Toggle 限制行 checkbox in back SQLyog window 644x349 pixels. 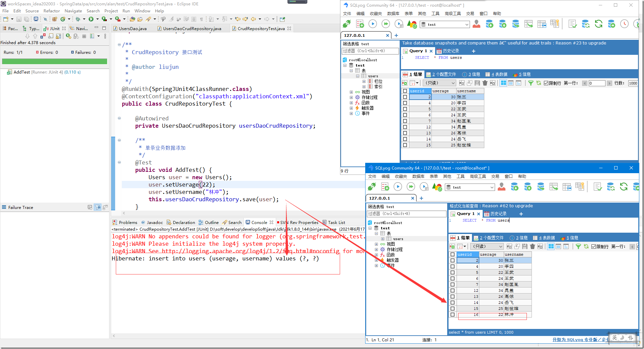pyautogui.click(x=546, y=83)
